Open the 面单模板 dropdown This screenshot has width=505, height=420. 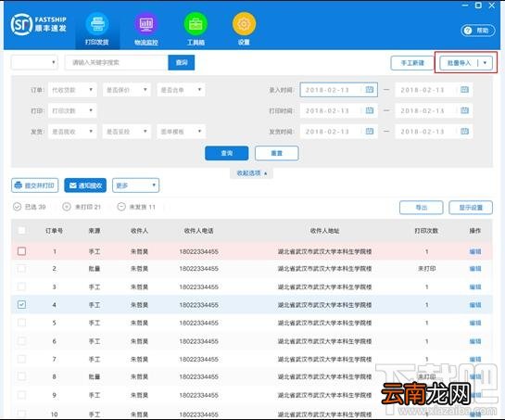181,132
